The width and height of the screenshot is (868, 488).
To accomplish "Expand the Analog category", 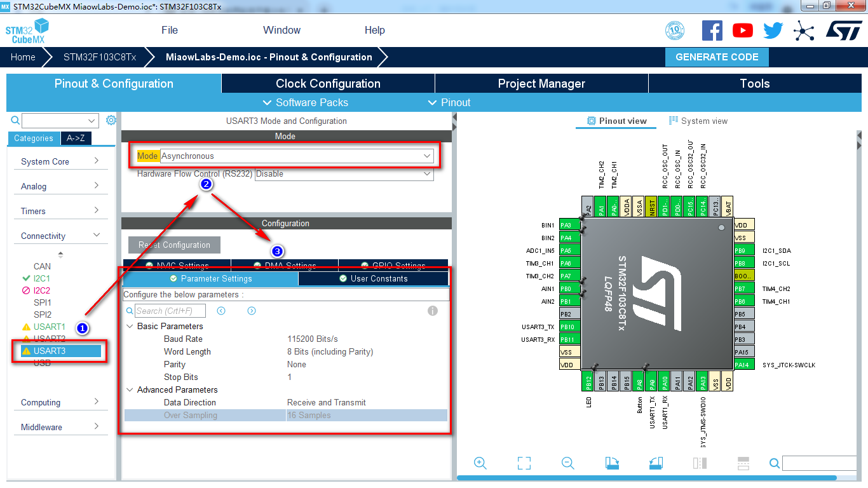I will coord(60,186).
